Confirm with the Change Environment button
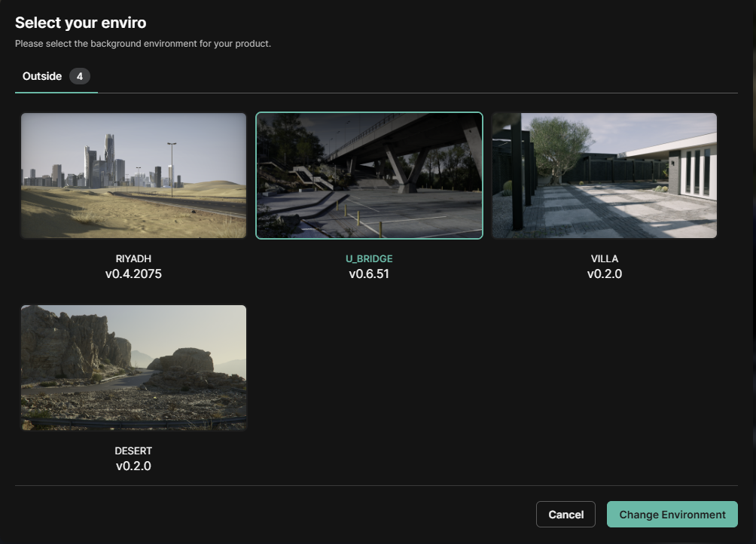The height and width of the screenshot is (544, 756). tap(672, 515)
